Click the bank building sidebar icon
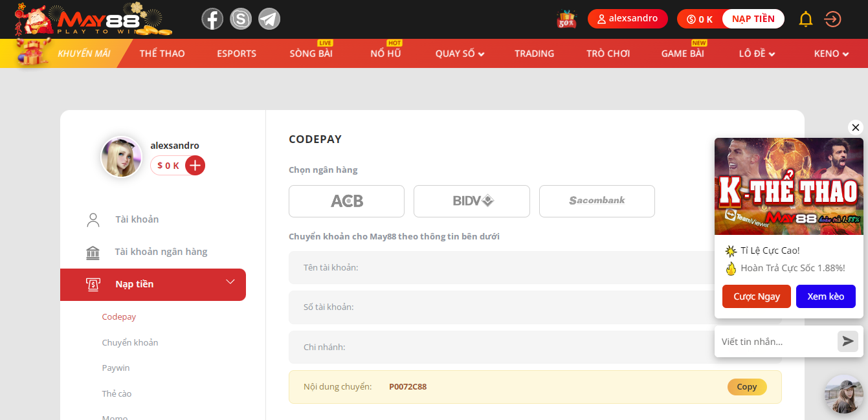The image size is (868, 420). coord(93,252)
